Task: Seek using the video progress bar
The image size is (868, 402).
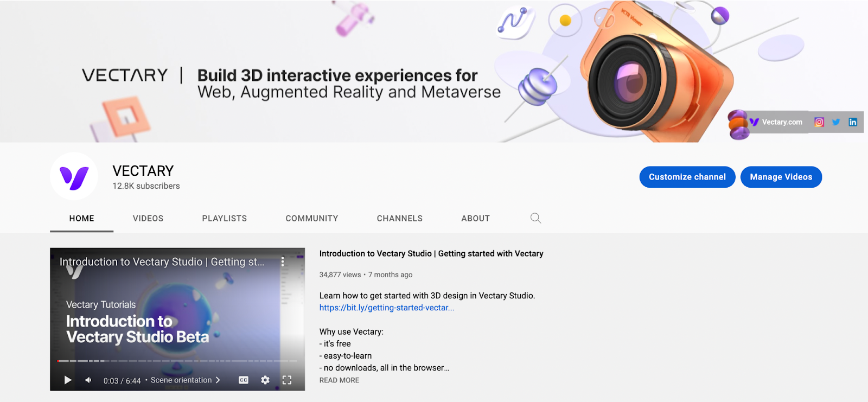Action: point(177,361)
